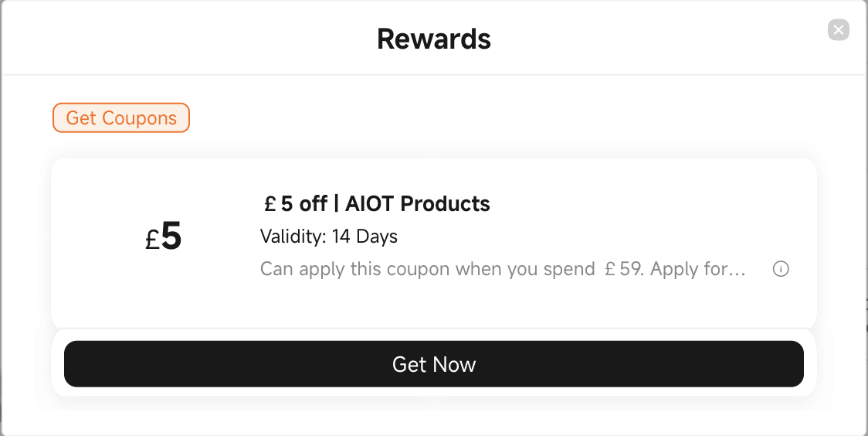Click the Validity: 14 Days text
The image size is (868, 436).
click(329, 237)
